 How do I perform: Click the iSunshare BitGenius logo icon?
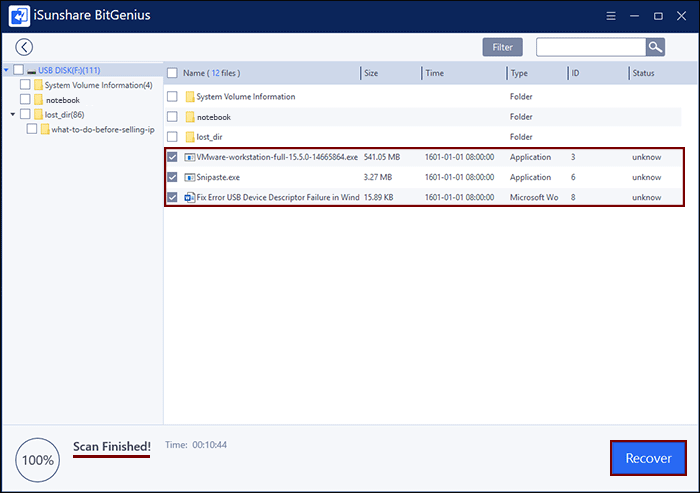[x=19, y=16]
